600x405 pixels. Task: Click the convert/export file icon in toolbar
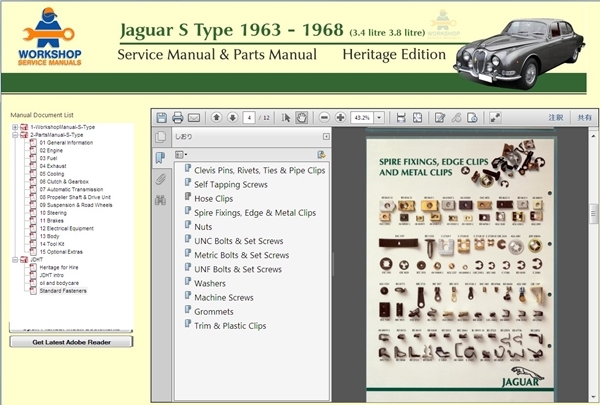coord(472,118)
